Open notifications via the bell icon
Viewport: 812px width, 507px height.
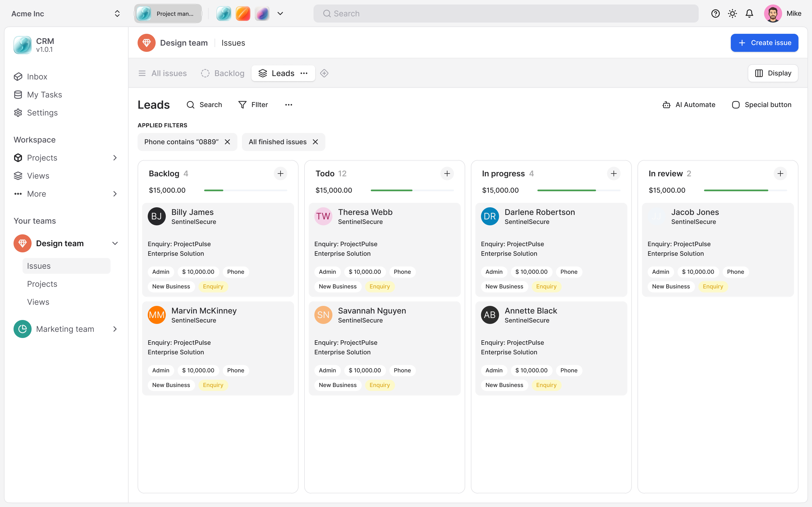(x=749, y=14)
